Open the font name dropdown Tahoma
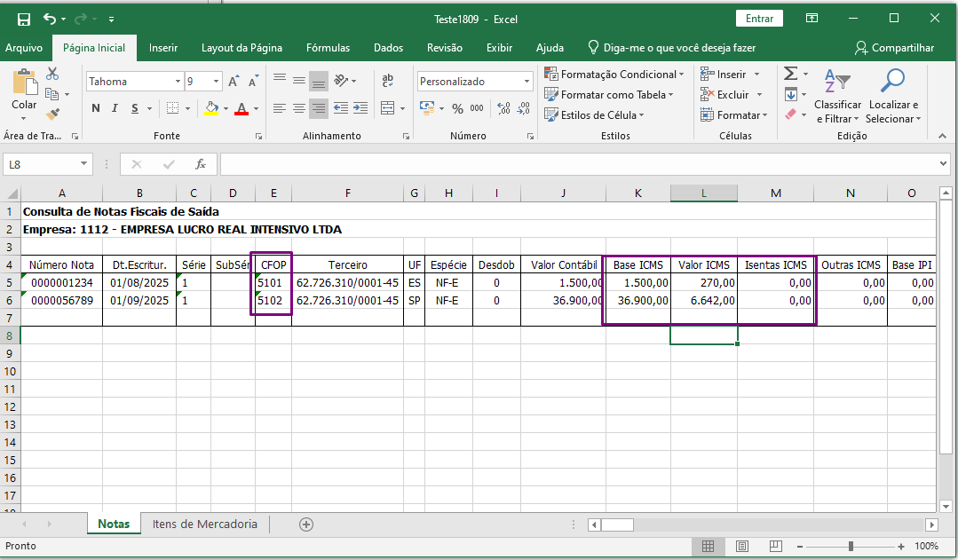Image resolution: width=958 pixels, height=560 pixels. [176, 82]
